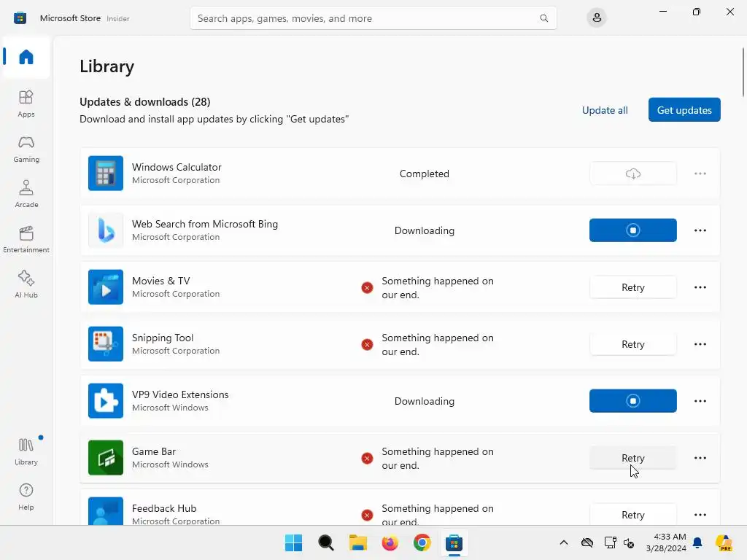This screenshot has height=560, width=747.
Task: Click the VP9 Video Extensions title text
Action: (180, 394)
